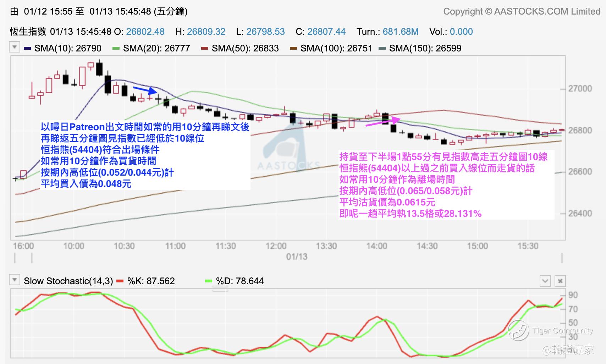This screenshot has width=606, height=364.
Task: Click the AASTOCKS.COM copyright notice
Action: [522, 11]
